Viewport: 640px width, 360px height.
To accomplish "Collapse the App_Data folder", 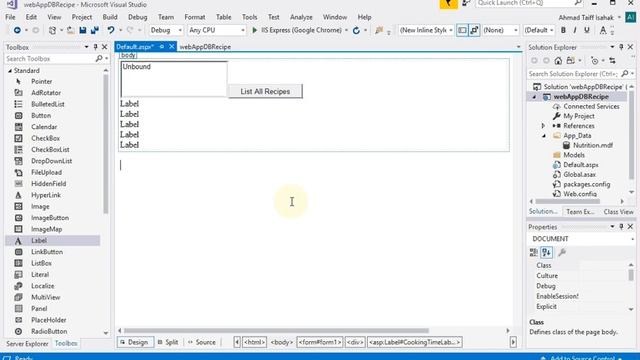I will click(x=543, y=136).
